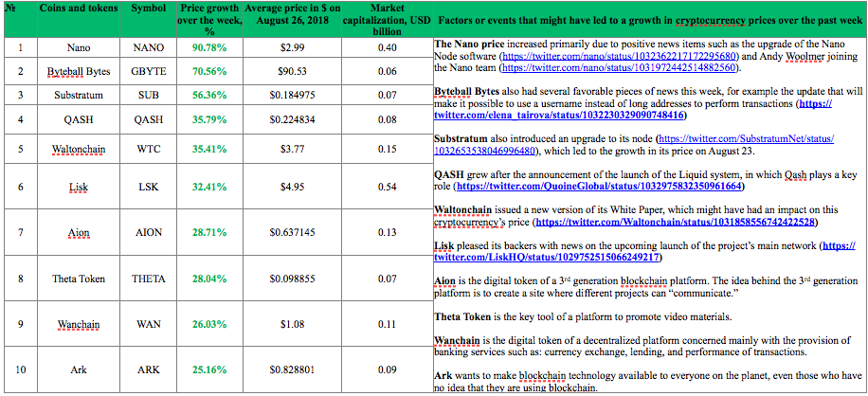Select the 'Lisk' coin name cell
The height and width of the screenshot is (396, 868).
pyautogui.click(x=79, y=187)
